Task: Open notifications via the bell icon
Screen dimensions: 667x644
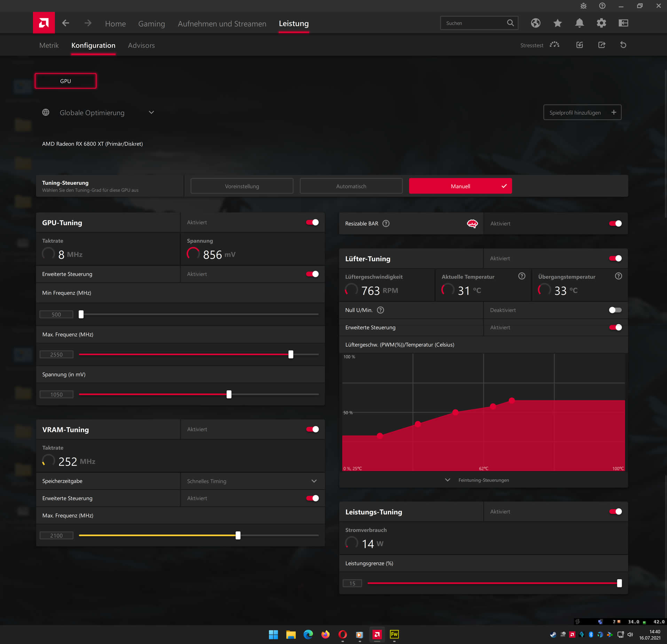Action: point(579,23)
